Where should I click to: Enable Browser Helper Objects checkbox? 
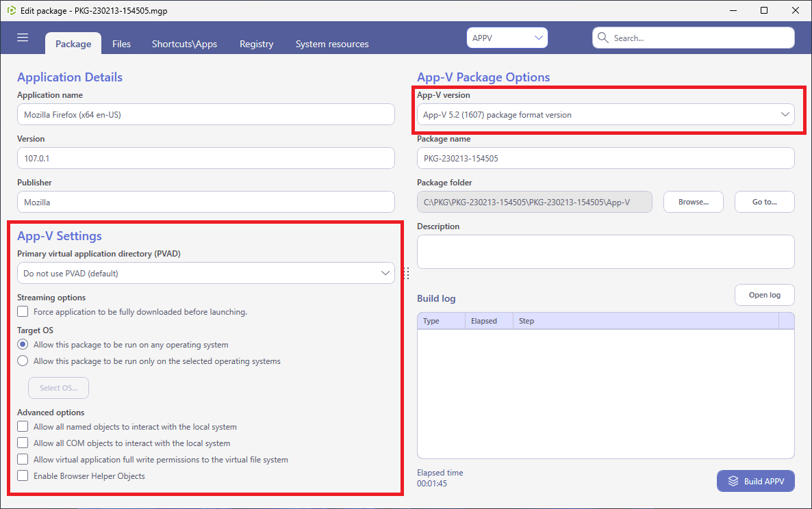23,476
